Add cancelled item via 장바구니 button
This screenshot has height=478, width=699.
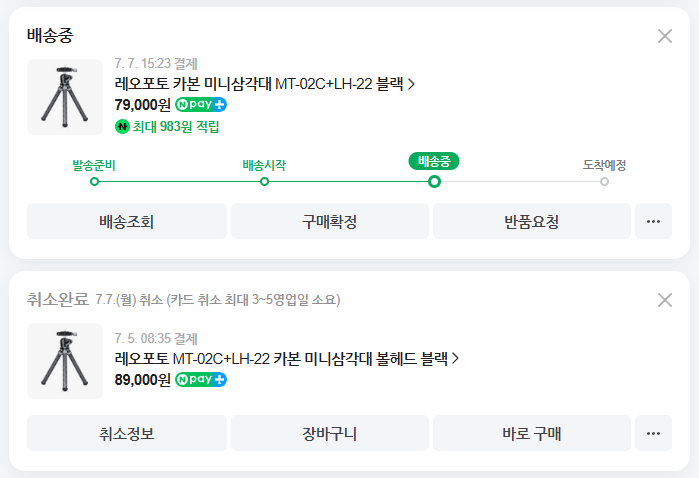(330, 433)
